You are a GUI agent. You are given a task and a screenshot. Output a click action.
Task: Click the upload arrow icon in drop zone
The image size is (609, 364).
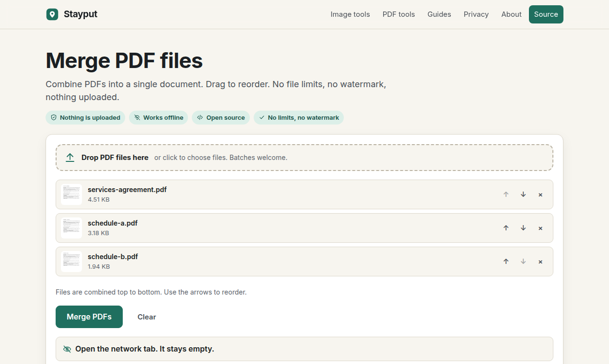pos(70,158)
